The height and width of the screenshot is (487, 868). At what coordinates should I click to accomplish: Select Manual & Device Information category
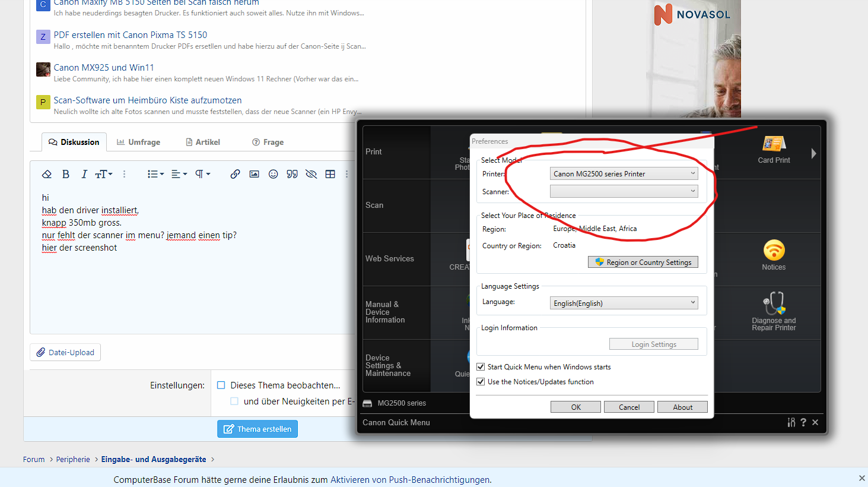(396, 312)
